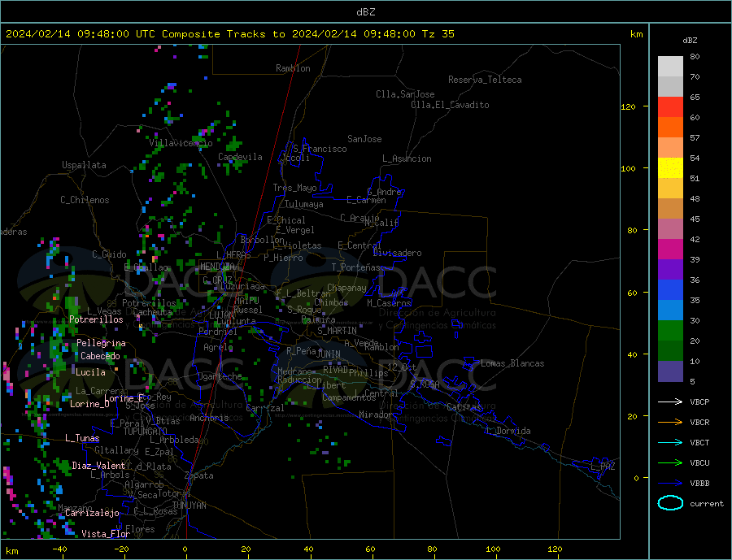Click the orange VBCR arrow icon

pos(670,422)
